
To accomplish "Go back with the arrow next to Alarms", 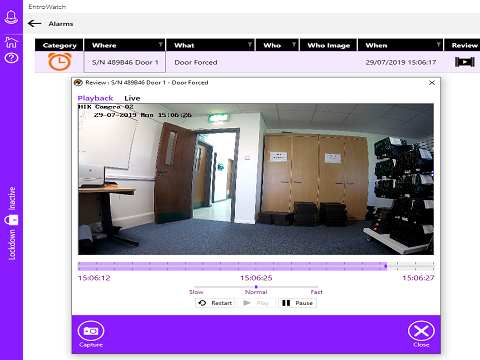I will (x=35, y=24).
